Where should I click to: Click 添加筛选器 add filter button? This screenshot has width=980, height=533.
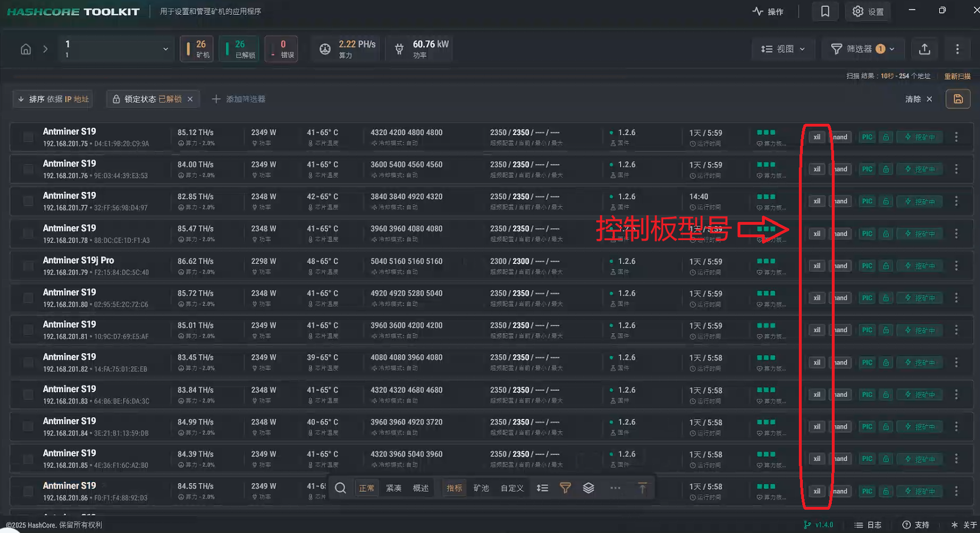pos(238,99)
